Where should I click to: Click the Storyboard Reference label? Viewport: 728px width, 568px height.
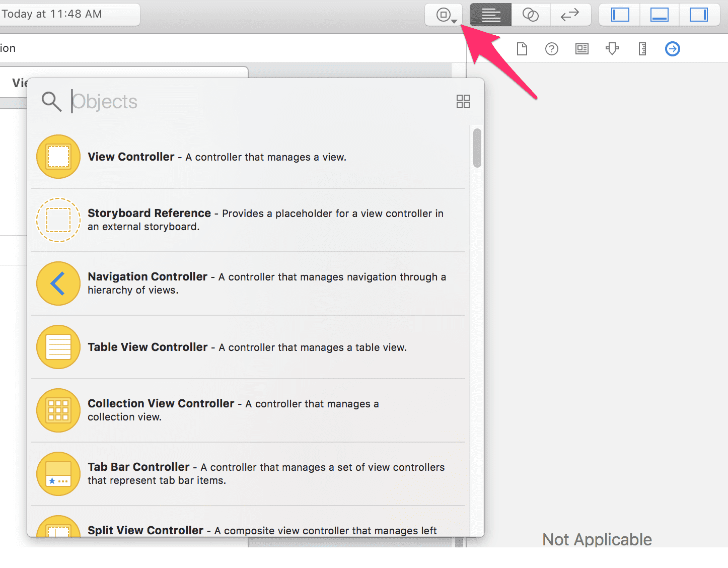tap(149, 214)
